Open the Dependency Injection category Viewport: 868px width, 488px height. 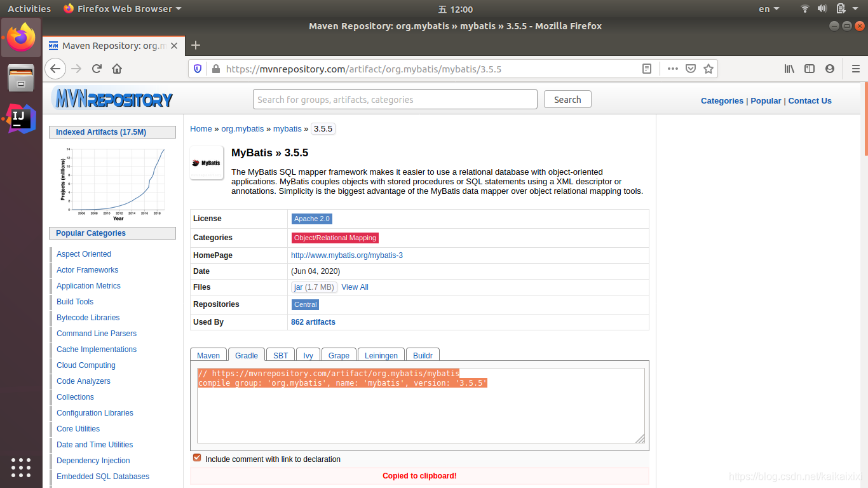(93, 461)
